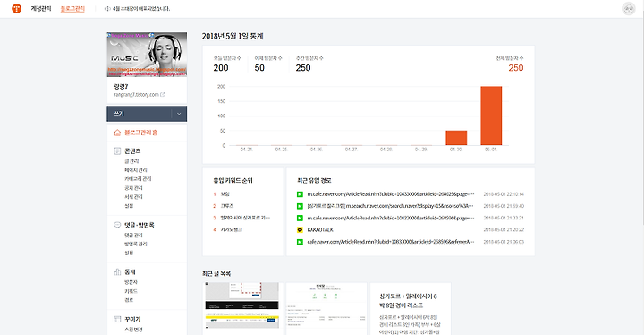Screen dimensions: 644x335
Task: Open 카테고리 관리 in the sidebar
Action: tap(138, 179)
